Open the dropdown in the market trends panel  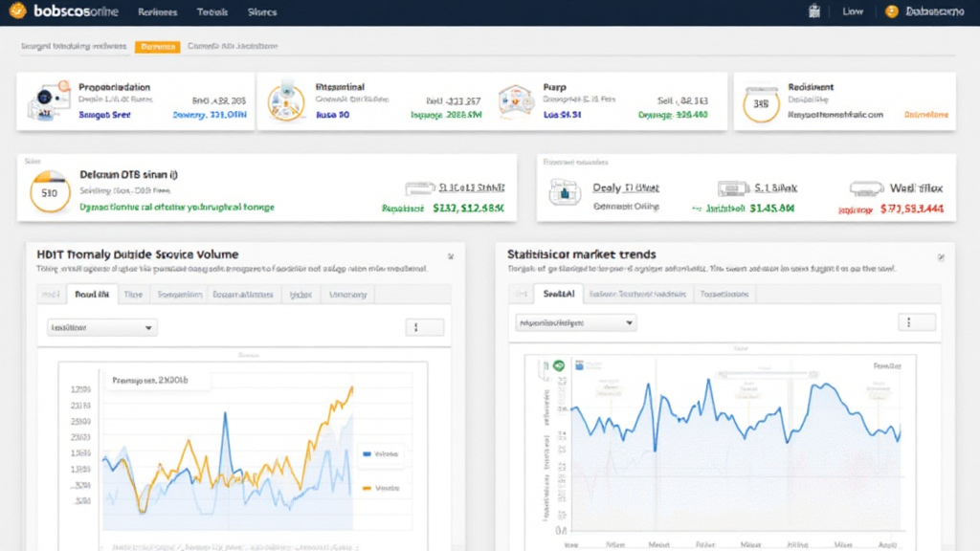[575, 323]
